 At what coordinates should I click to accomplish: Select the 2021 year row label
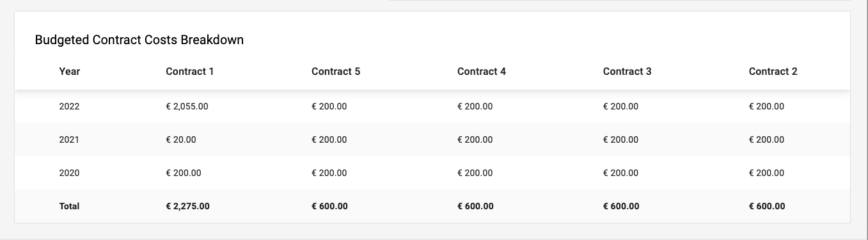[69, 140]
